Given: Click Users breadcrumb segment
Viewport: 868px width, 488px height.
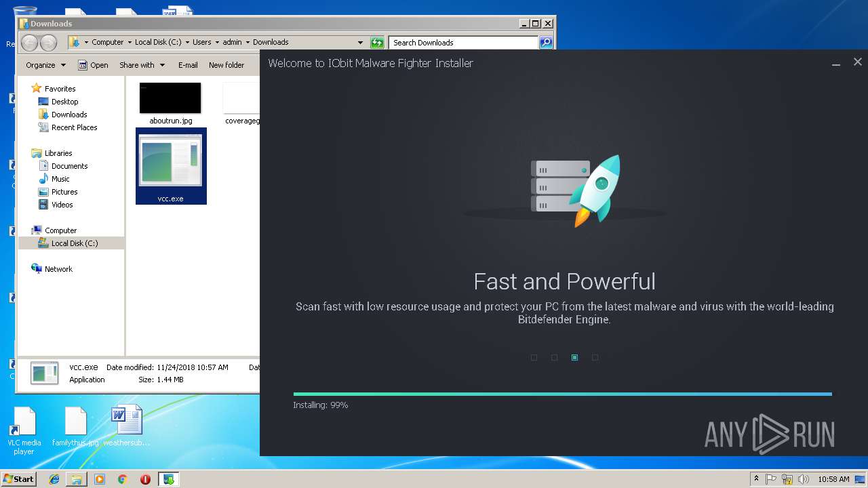Looking at the screenshot, I should 202,42.
